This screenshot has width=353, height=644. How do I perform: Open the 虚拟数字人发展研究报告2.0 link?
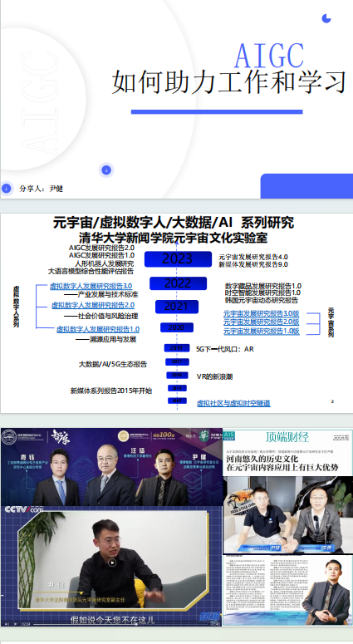click(93, 305)
